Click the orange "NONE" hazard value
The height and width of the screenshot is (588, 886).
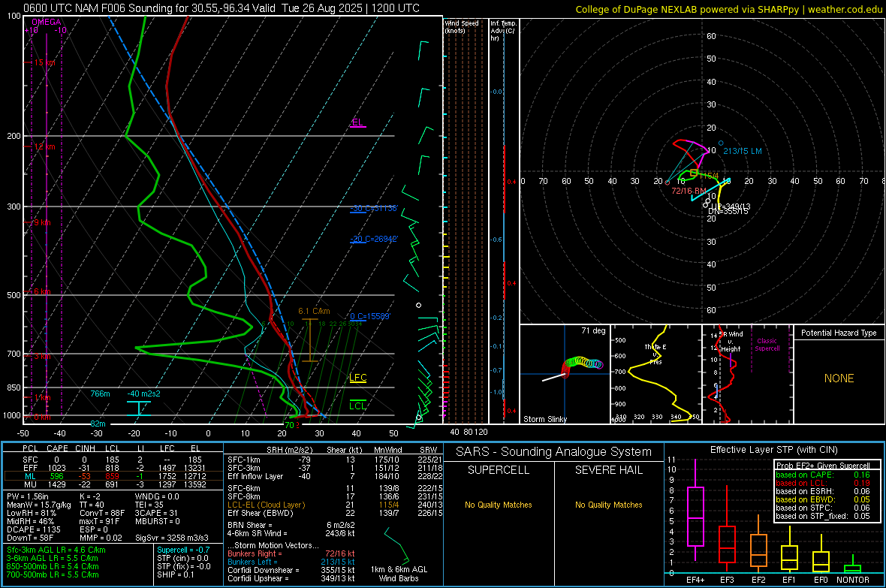pyautogui.click(x=839, y=378)
